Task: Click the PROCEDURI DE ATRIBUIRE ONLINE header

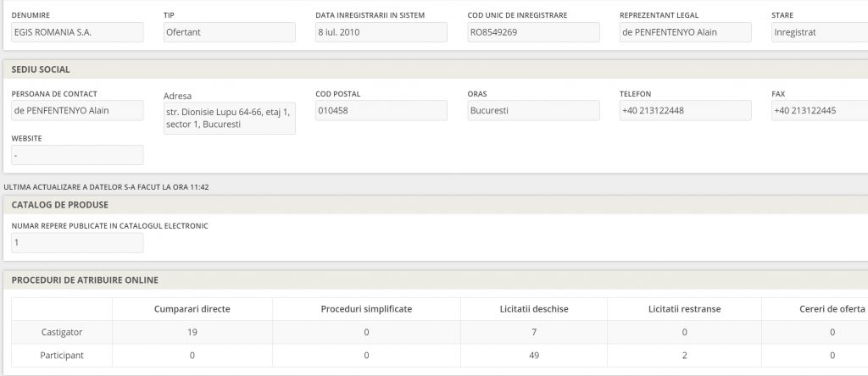Action: click(436, 280)
